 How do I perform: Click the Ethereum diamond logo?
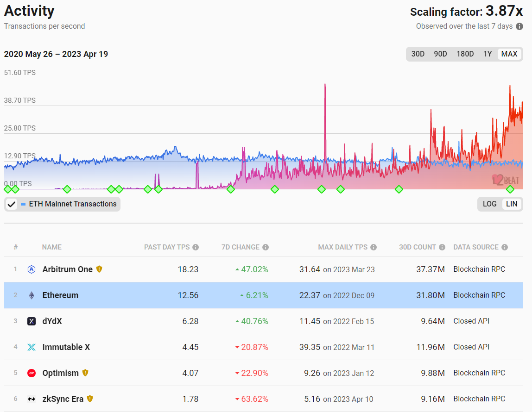click(x=31, y=295)
